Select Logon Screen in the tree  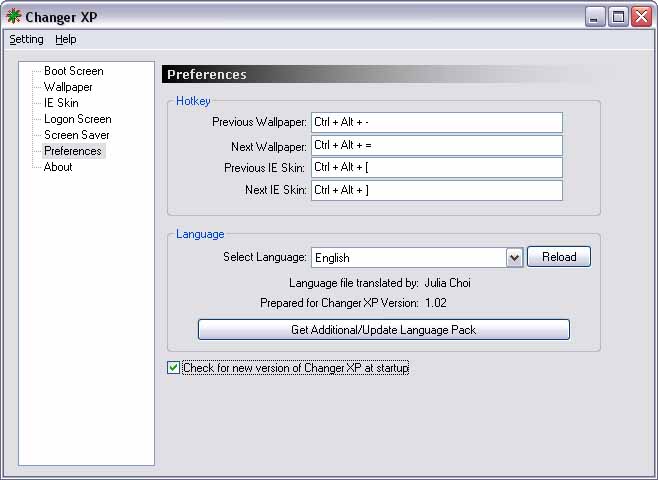coord(77,119)
